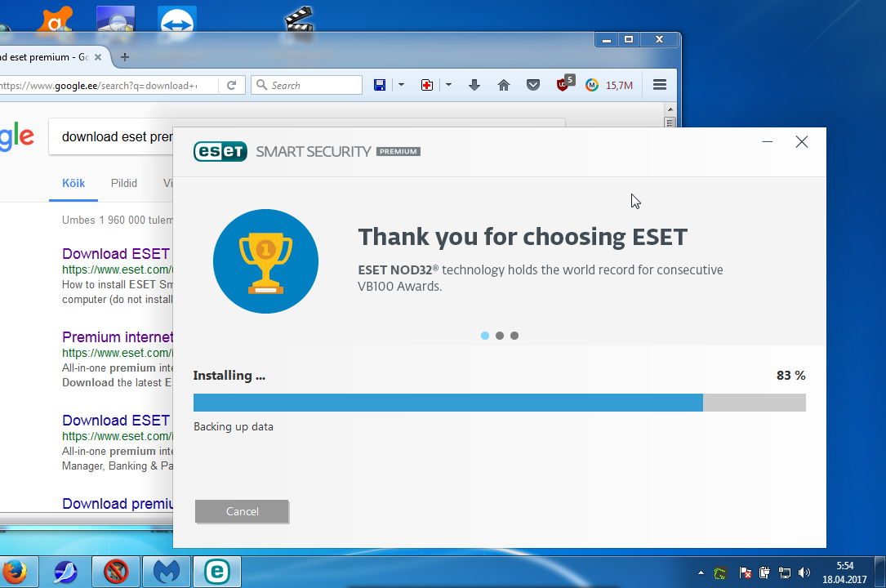The image size is (886, 588).
Task: Select the third slide indicator dot
Action: pyautogui.click(x=514, y=336)
